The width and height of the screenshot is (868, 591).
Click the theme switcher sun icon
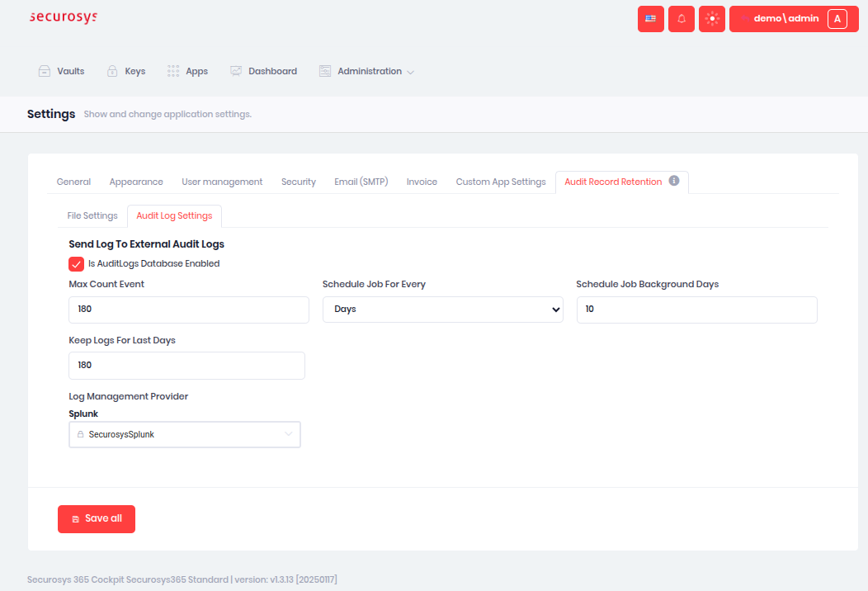tap(711, 19)
